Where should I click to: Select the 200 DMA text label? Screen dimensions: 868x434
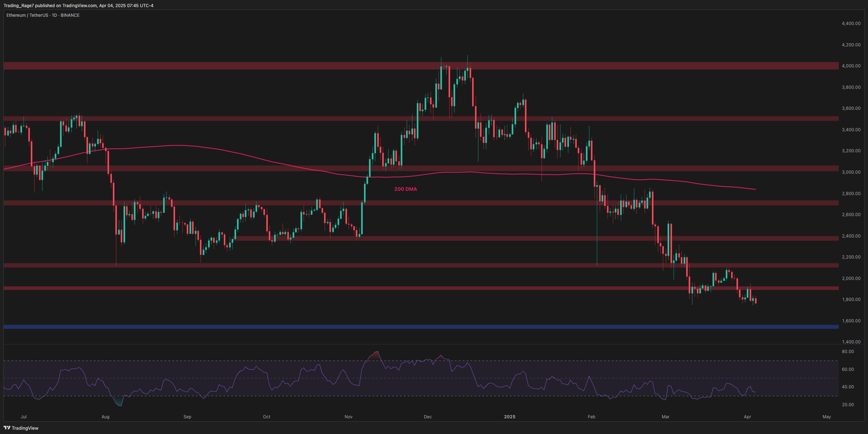coord(405,189)
